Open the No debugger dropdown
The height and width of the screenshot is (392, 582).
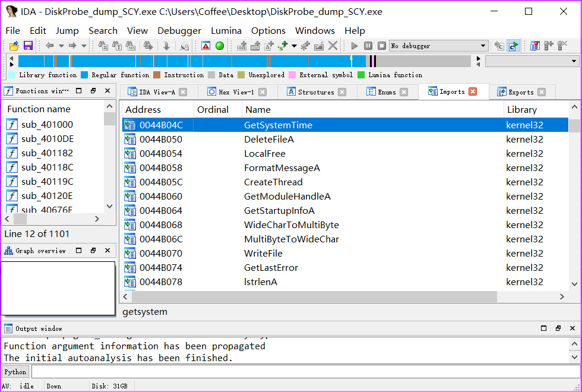(483, 46)
